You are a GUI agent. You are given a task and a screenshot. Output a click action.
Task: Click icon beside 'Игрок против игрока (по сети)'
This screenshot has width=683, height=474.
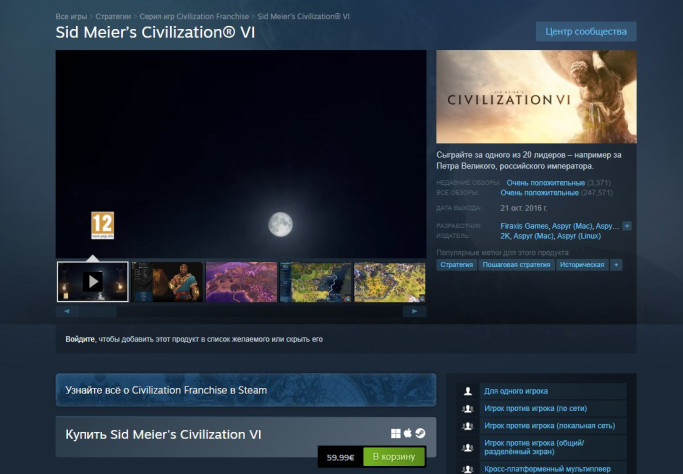[x=468, y=409]
